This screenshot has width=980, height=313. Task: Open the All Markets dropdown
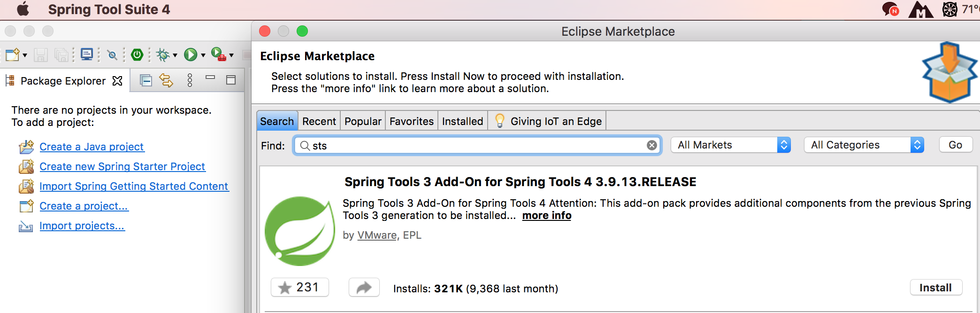click(731, 145)
